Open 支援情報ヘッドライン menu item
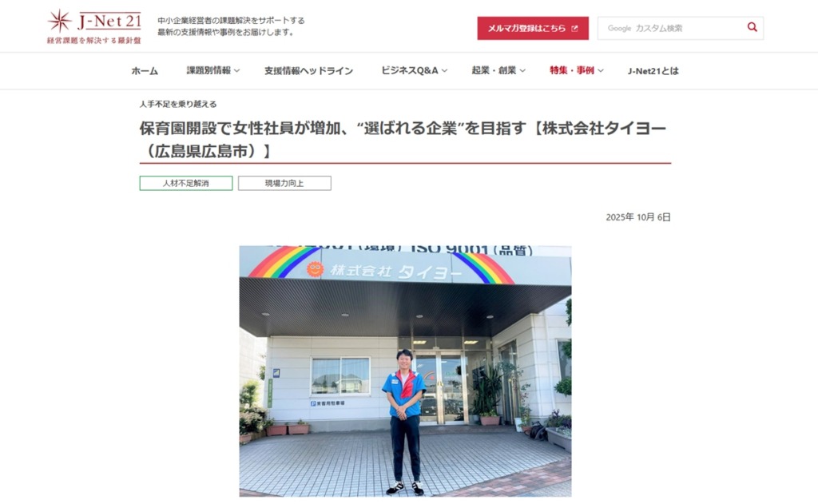Viewport: 818px width, 504px height. (309, 70)
